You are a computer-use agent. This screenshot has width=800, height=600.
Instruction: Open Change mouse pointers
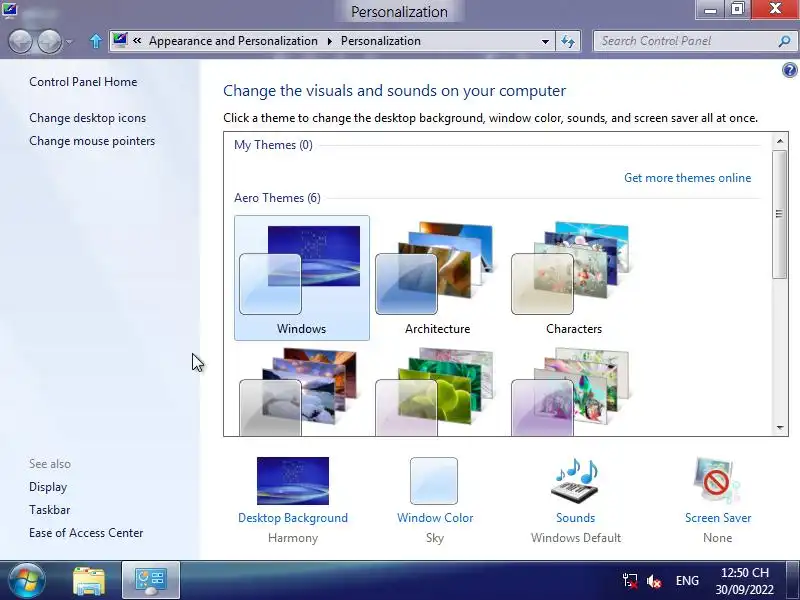coord(92,141)
